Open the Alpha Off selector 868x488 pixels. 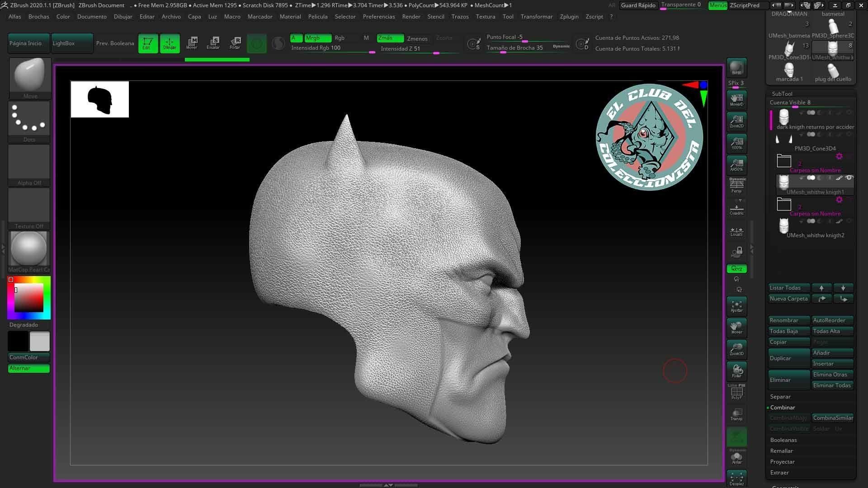tap(29, 164)
